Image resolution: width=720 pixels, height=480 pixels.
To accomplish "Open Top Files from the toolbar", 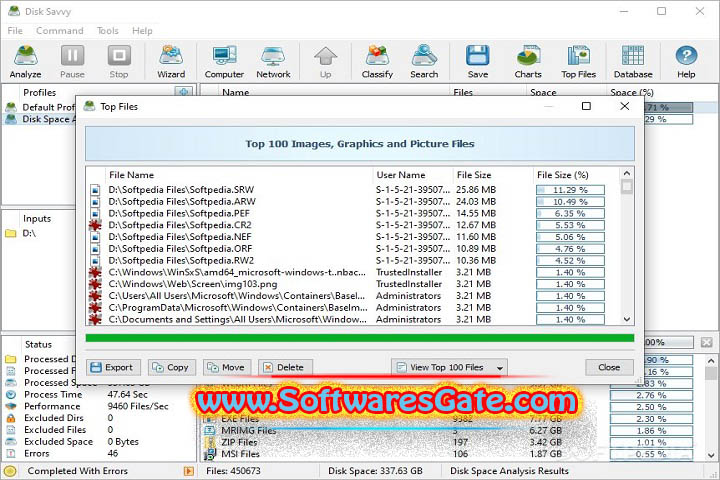I will pyautogui.click(x=578, y=62).
